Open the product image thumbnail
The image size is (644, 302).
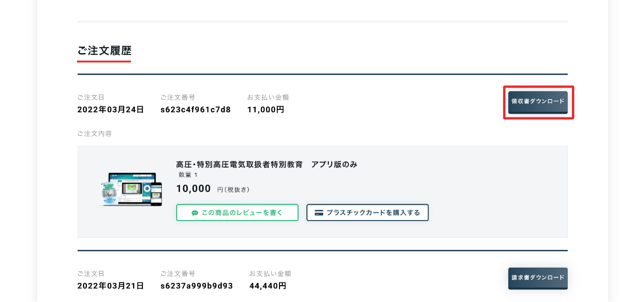pos(131,189)
